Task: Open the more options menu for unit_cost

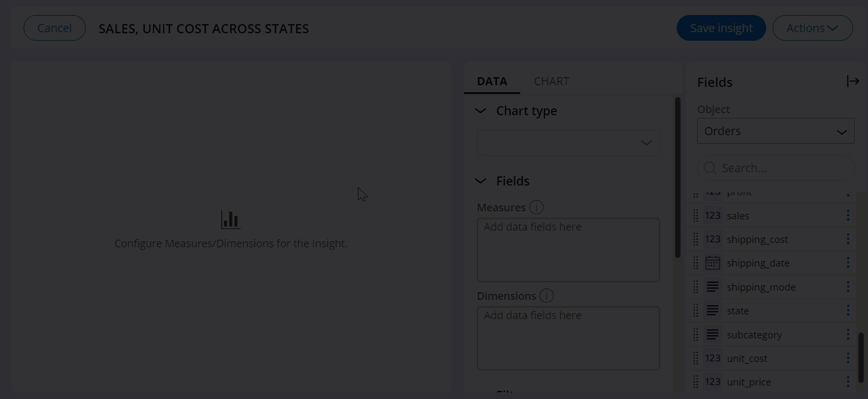Action: pyautogui.click(x=848, y=358)
